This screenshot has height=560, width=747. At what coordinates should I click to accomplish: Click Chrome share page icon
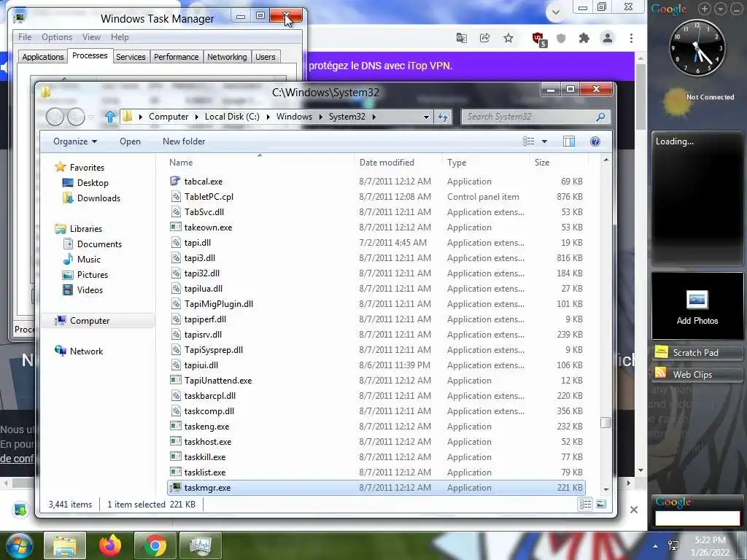[x=484, y=38]
